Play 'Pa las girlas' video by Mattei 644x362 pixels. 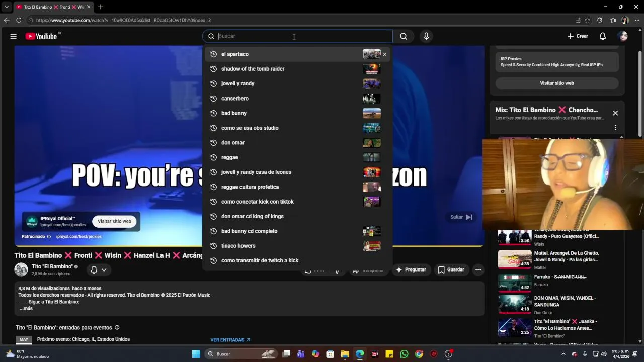pos(515,259)
